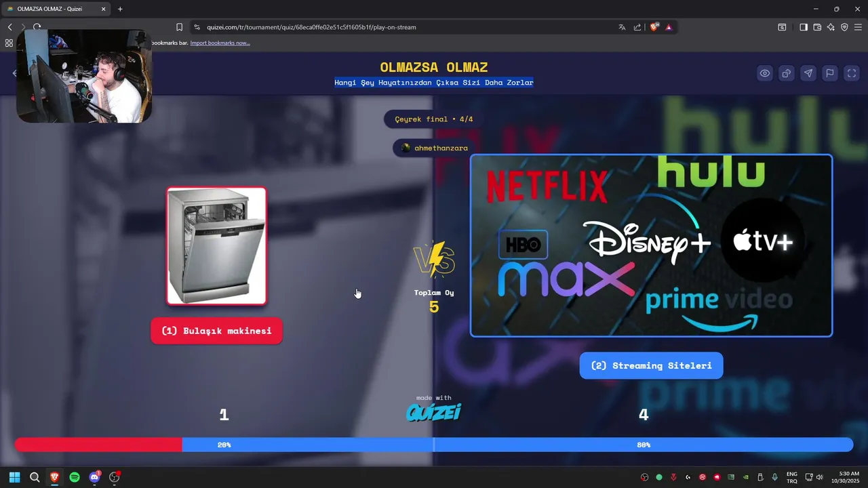
Task: Click the Brave VPN shield icon
Action: point(844,27)
